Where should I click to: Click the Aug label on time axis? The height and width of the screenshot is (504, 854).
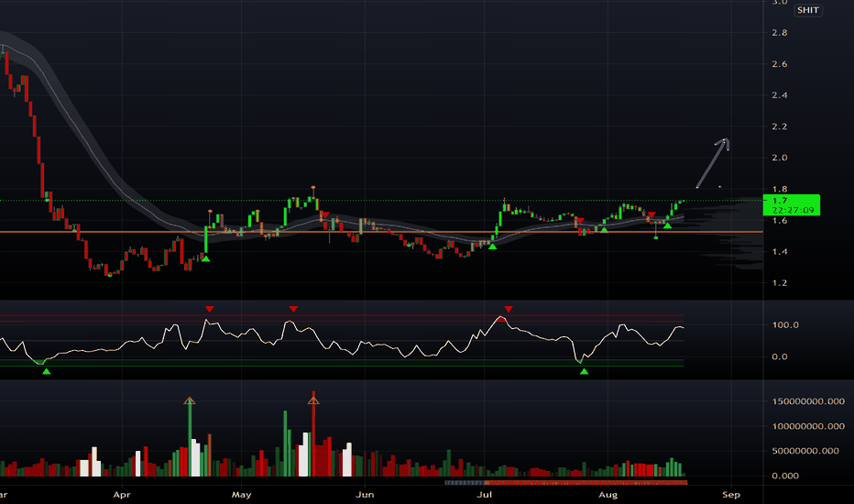click(x=608, y=495)
